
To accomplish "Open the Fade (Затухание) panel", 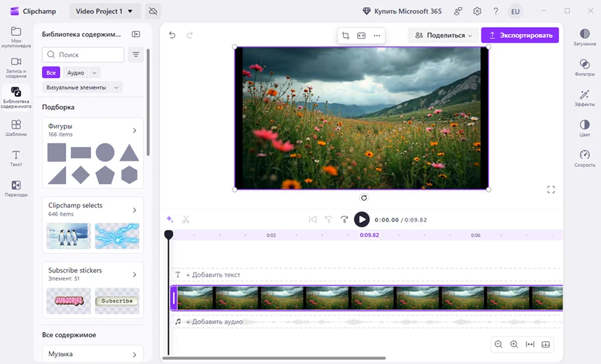I will [584, 37].
